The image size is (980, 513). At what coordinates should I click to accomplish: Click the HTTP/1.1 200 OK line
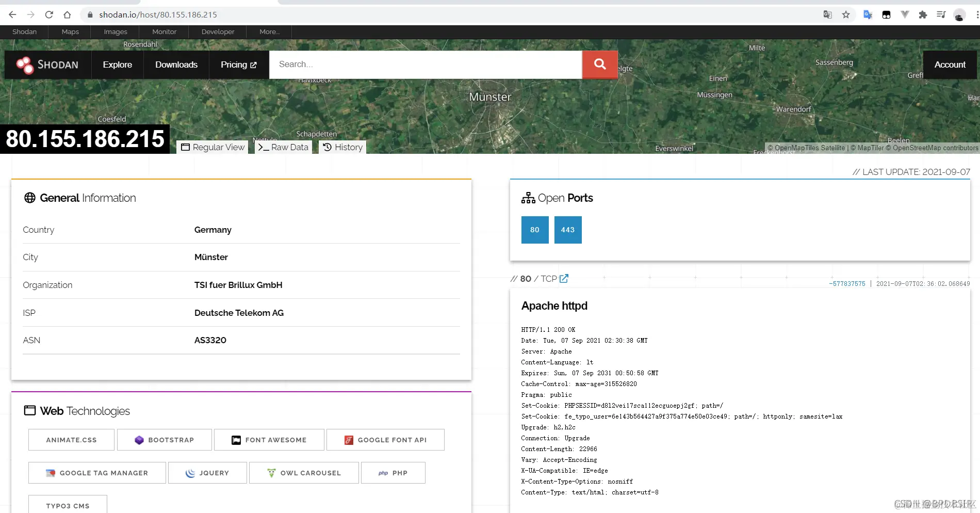(548, 330)
